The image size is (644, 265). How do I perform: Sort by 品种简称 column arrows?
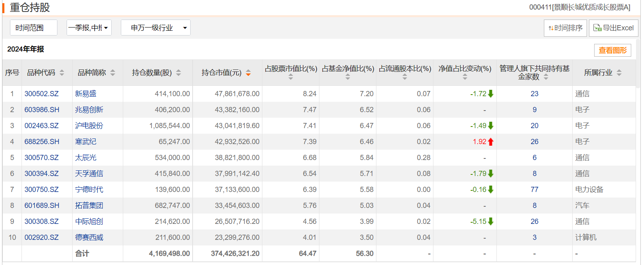113,73
